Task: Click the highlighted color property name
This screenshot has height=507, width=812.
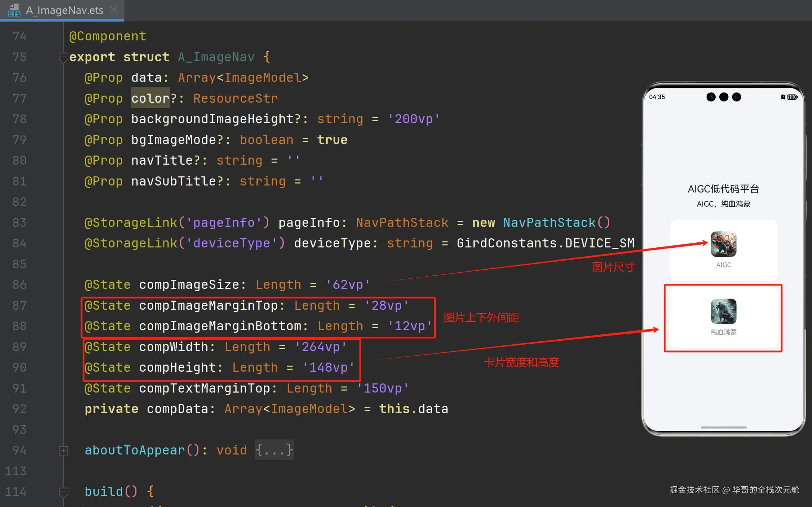Action: [150, 98]
